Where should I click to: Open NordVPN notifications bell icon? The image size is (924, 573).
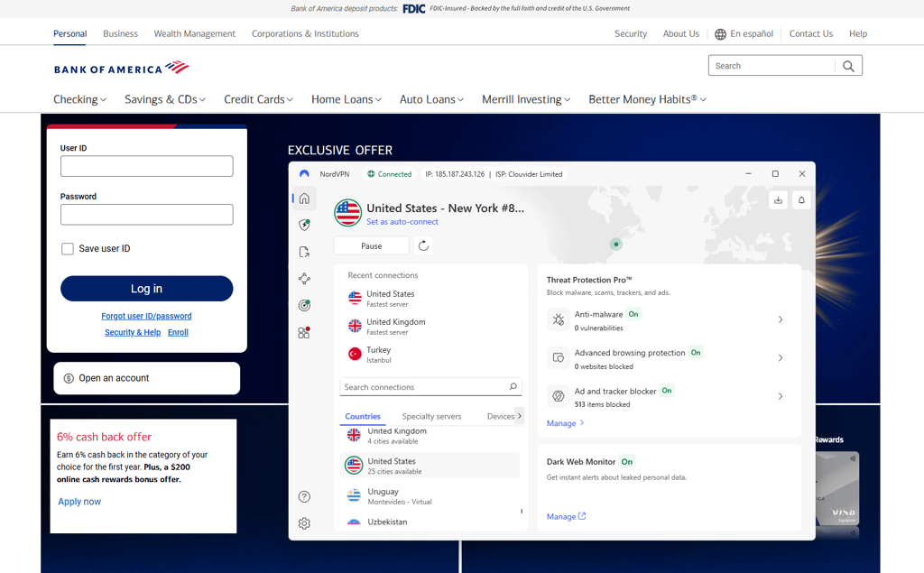pos(801,199)
